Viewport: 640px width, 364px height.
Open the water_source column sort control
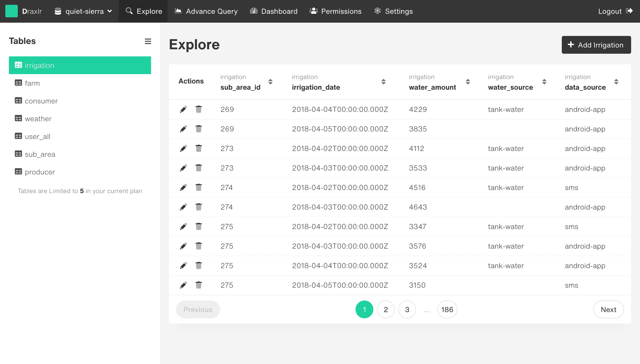pyautogui.click(x=545, y=82)
